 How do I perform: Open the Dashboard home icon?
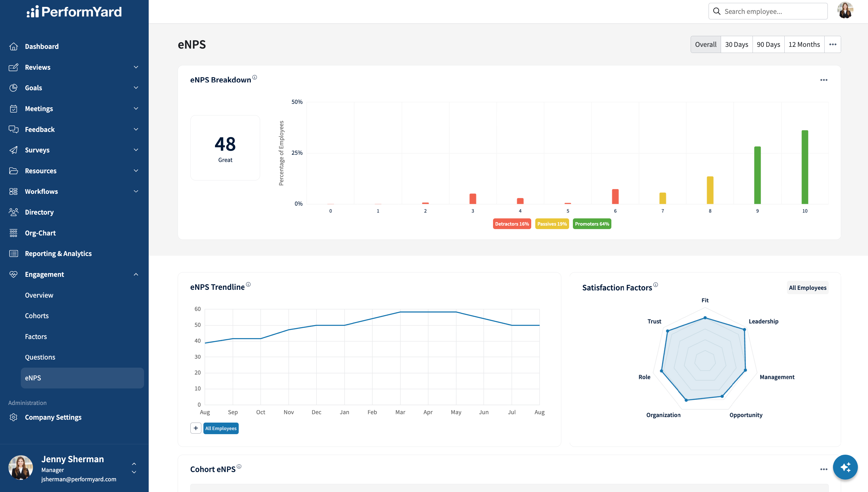(14, 46)
